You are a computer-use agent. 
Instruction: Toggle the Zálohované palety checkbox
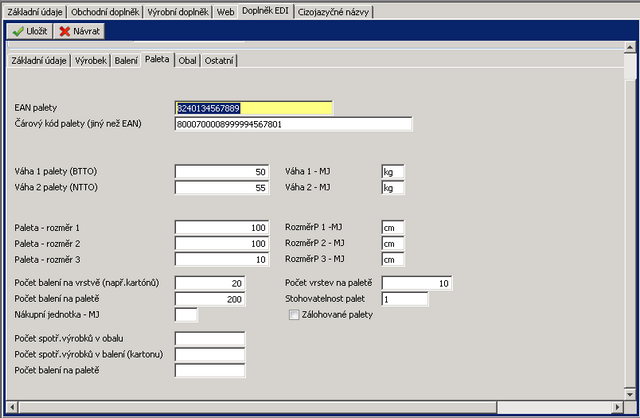click(x=293, y=315)
